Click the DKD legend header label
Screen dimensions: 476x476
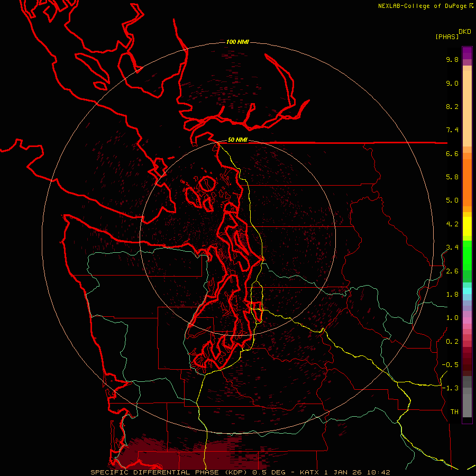(465, 32)
